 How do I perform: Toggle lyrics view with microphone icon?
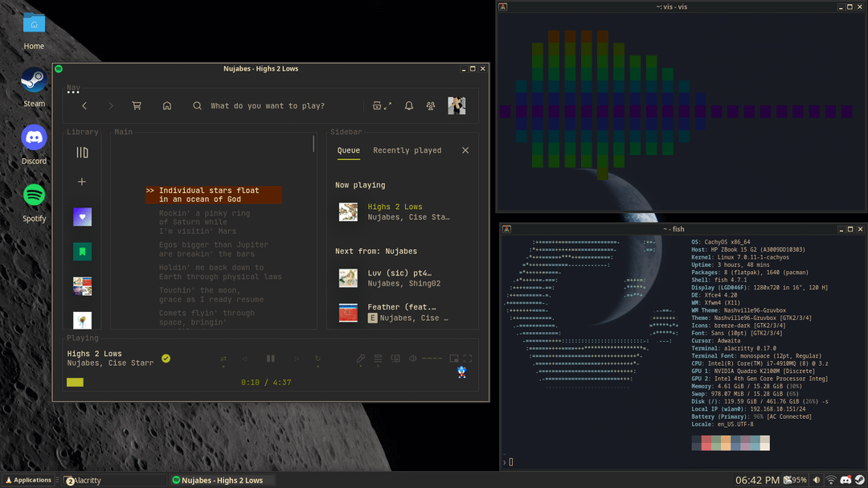(x=360, y=359)
